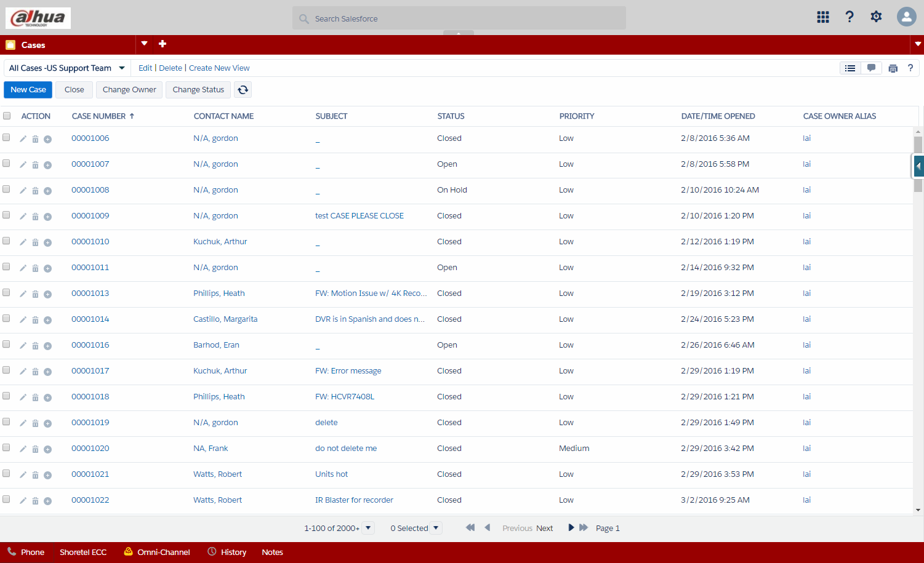The image size is (924, 563).
Task: Tick the checkbox for case 00001014
Action: (6, 318)
